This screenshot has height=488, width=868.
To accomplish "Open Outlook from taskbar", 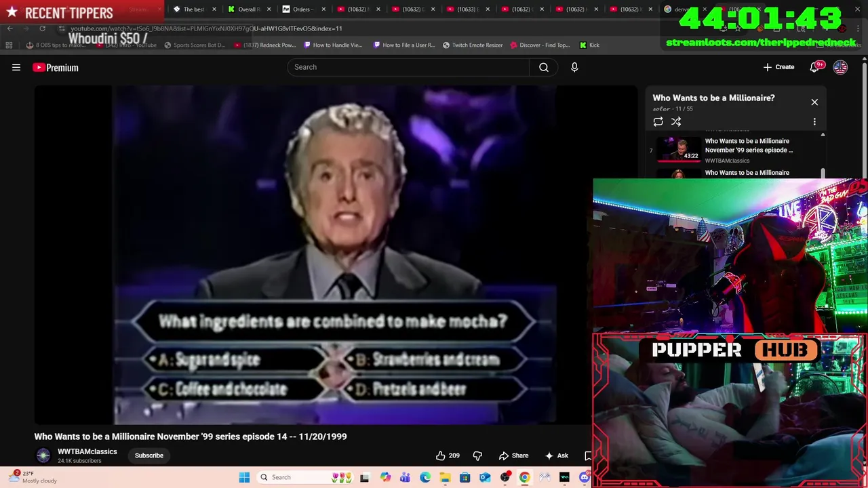I will (485, 477).
